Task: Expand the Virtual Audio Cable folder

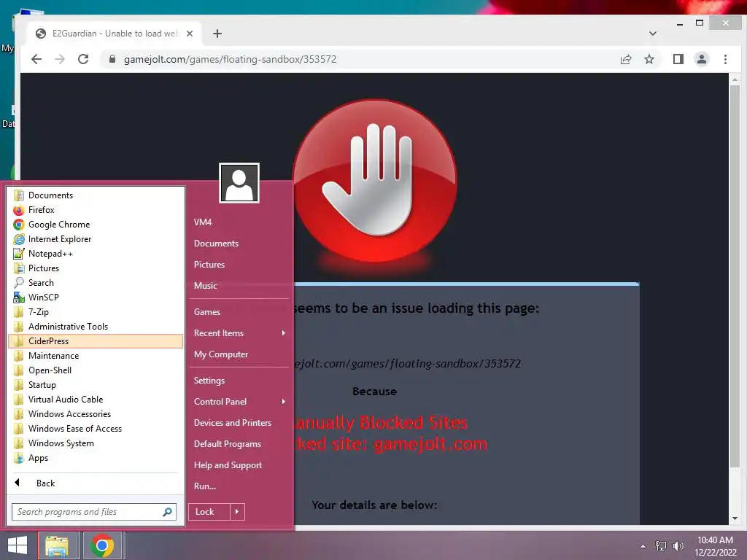Action: click(96, 400)
